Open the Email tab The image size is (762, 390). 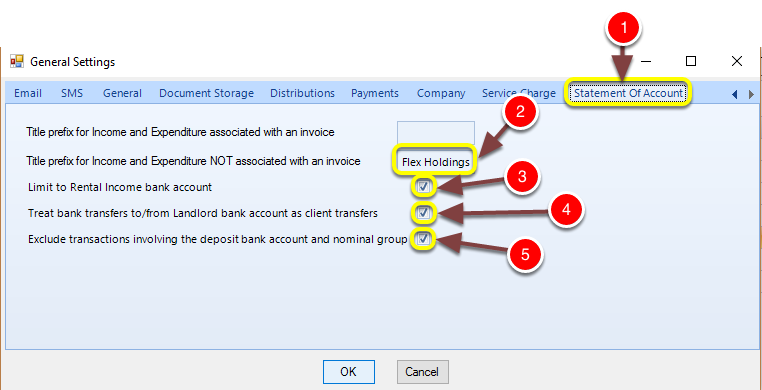click(x=28, y=93)
